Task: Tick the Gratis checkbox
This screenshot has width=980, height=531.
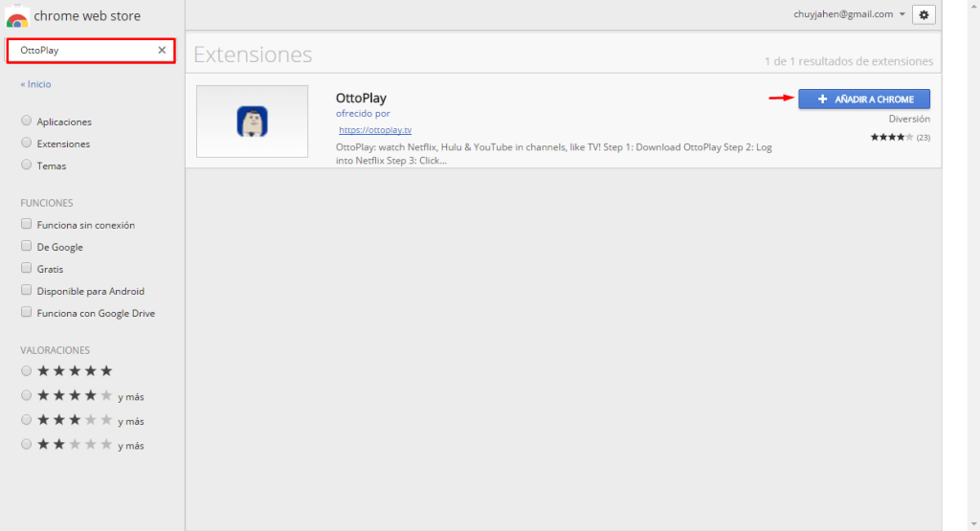Action: coord(26,267)
